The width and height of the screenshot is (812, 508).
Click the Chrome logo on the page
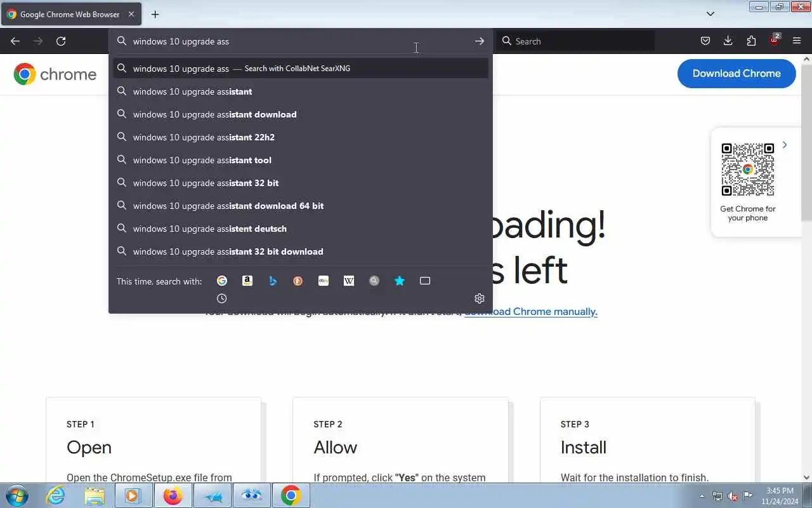[x=55, y=74]
